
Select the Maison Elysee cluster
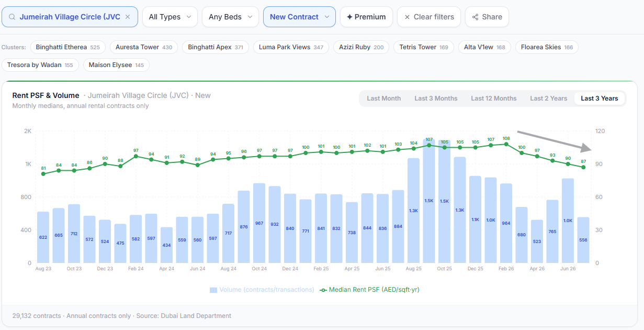point(116,65)
